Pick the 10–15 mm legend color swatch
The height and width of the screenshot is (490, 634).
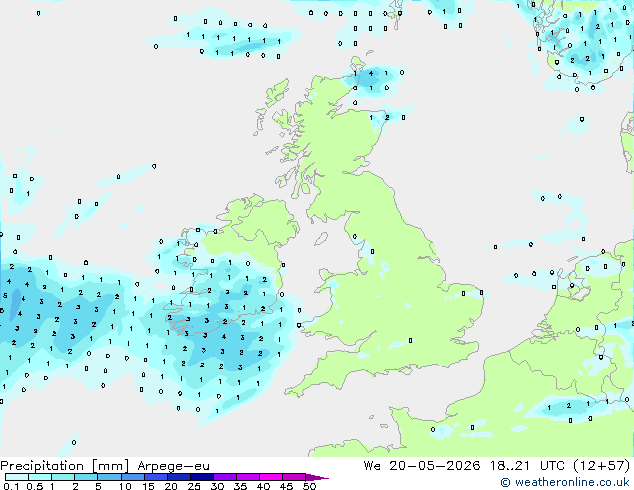click(133, 477)
